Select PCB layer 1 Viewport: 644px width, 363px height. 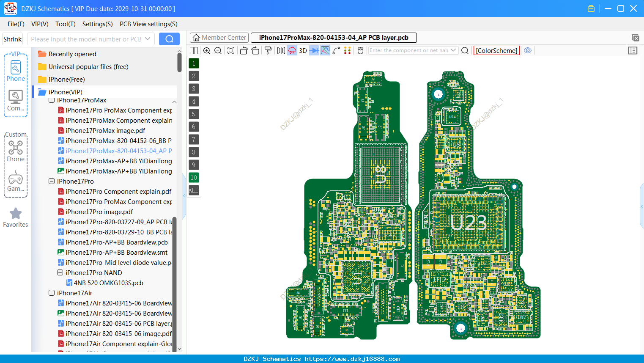(x=194, y=63)
